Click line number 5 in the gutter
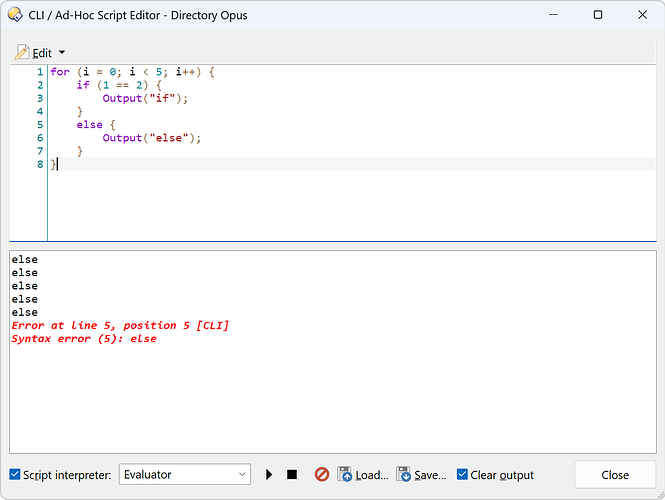The image size is (665, 500). (40, 125)
